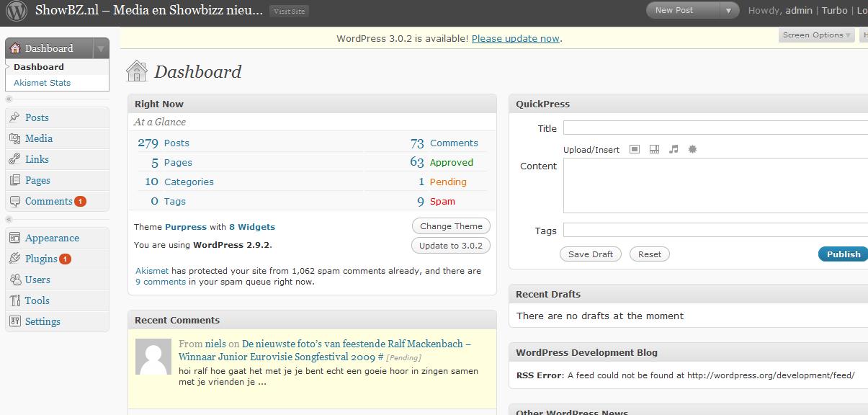Screen dimensions: 868x415
Task: Click the Update to 3.0.2 button
Action: 451,246
